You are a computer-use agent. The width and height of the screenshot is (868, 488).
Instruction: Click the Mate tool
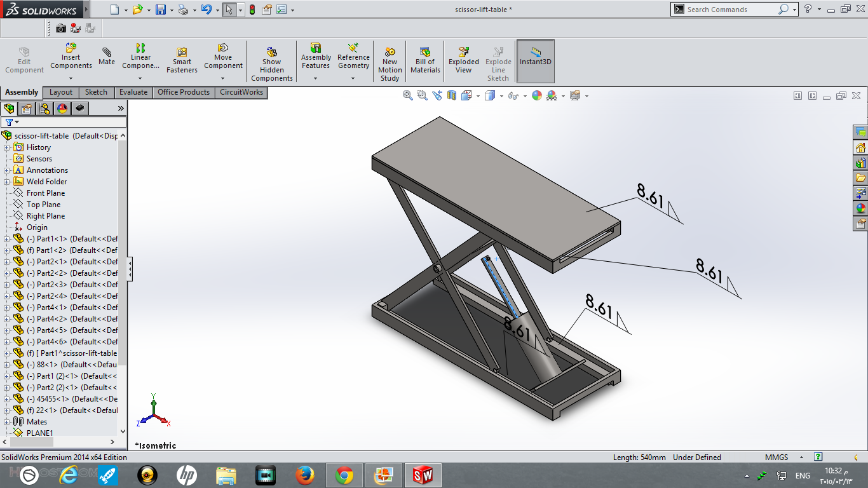(107, 56)
